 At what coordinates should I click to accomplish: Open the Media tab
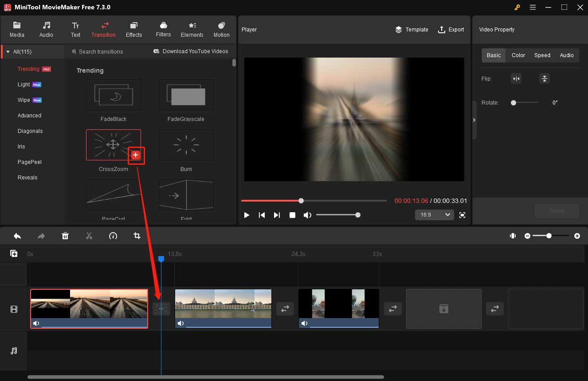(x=17, y=30)
